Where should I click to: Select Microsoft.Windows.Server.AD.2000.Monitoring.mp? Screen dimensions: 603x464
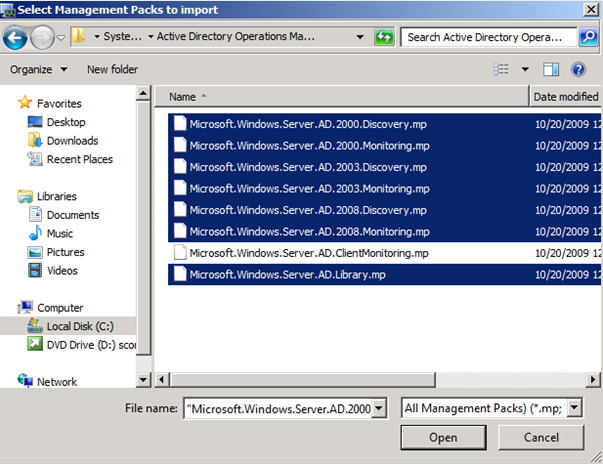pos(384,146)
